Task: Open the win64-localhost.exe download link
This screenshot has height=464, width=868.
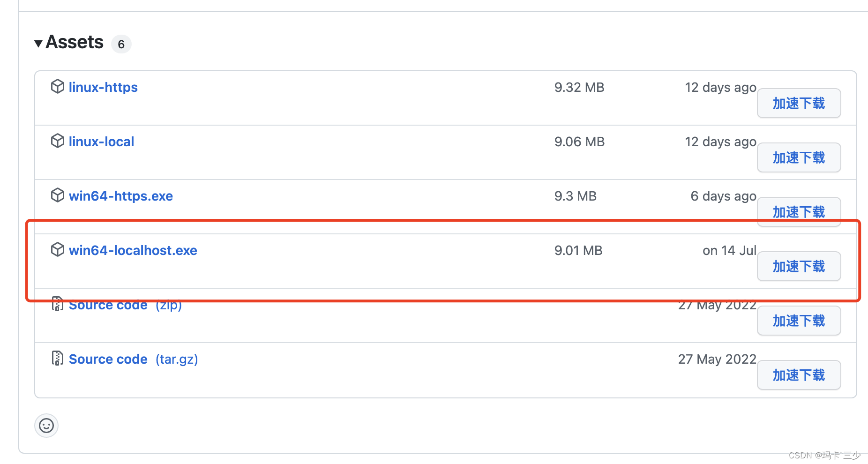Action: [x=133, y=250]
